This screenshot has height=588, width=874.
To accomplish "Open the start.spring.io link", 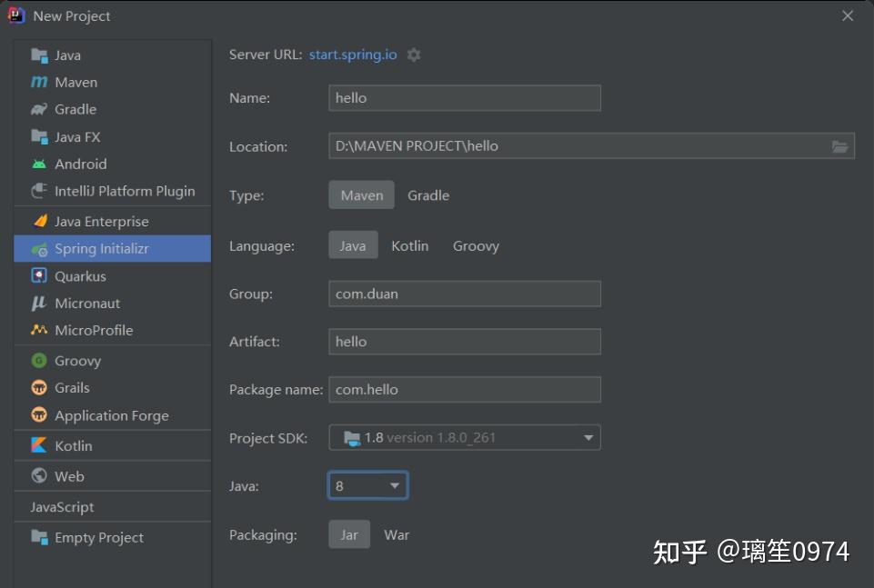I will point(352,55).
